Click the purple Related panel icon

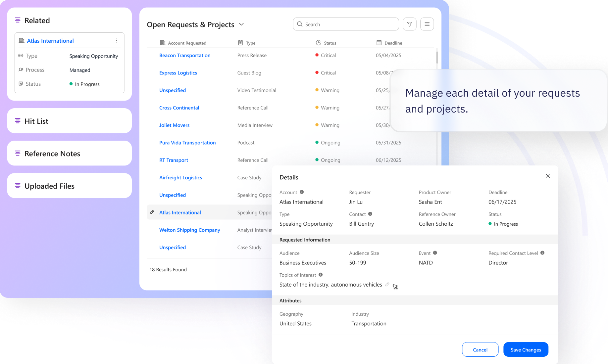point(18,20)
